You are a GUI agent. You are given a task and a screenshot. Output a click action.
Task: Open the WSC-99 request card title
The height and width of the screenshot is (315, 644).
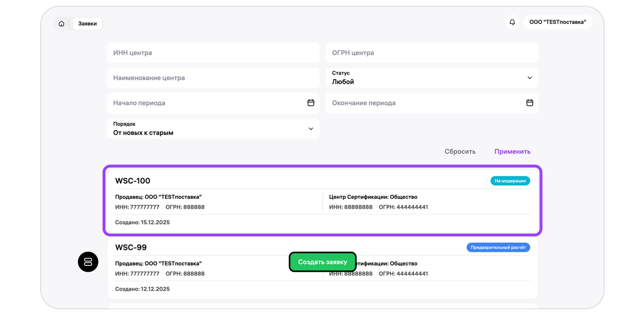click(x=131, y=247)
